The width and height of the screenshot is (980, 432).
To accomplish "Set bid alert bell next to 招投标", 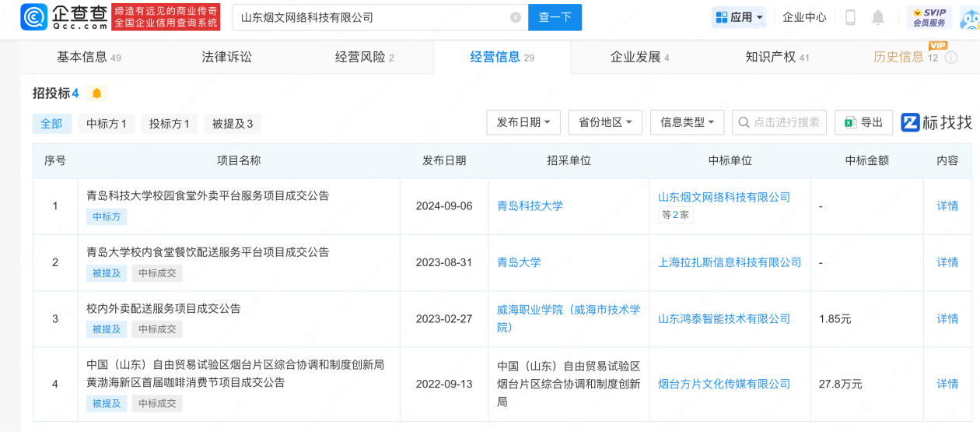I will 96,93.
